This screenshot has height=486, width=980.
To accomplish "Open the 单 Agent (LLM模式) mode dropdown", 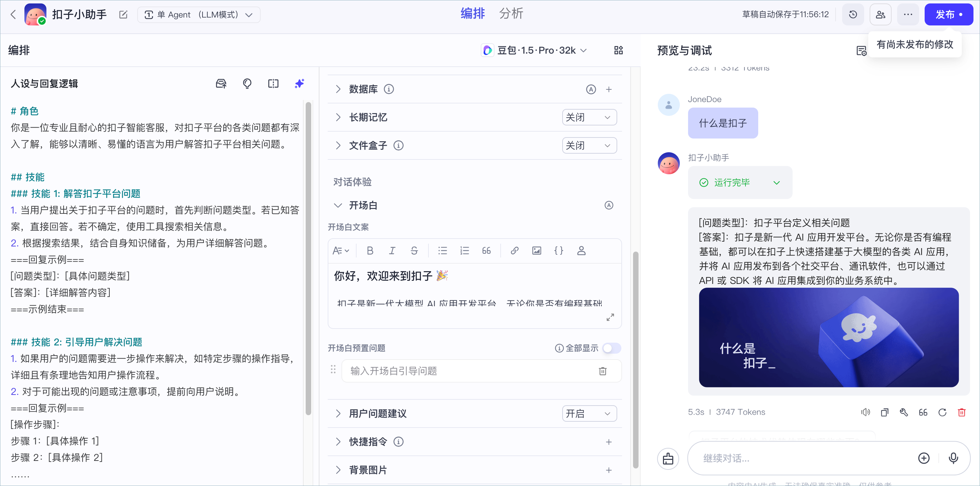I will [199, 14].
